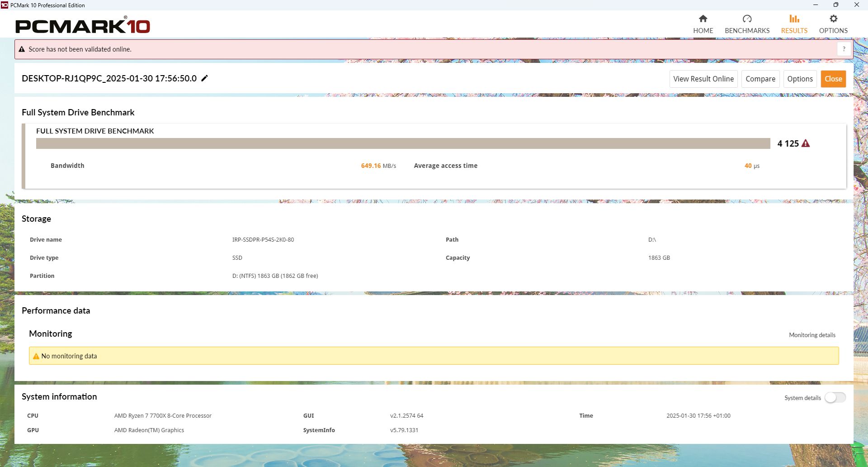
Task: Click the partition value D: (NTFS) 1863 GB
Action: pyautogui.click(x=275, y=276)
